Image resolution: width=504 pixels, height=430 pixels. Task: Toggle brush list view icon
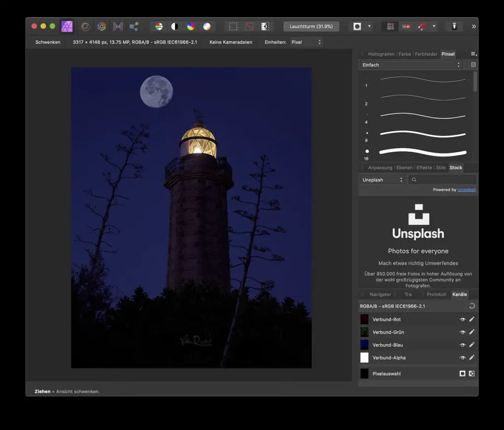[x=473, y=65]
